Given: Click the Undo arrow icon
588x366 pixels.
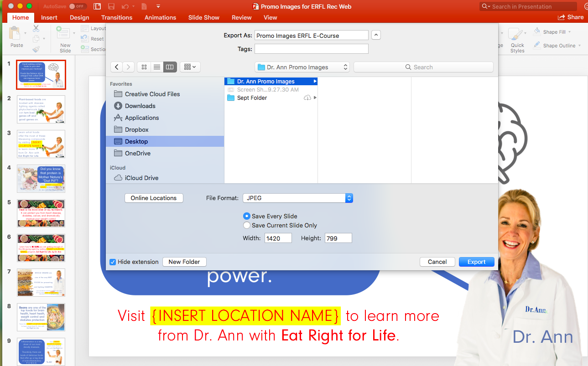Looking at the screenshot, I should 125,6.
